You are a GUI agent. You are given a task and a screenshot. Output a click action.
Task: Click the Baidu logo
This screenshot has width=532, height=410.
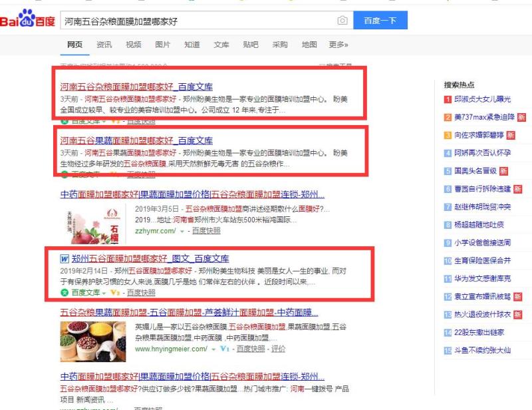pyautogui.click(x=27, y=21)
